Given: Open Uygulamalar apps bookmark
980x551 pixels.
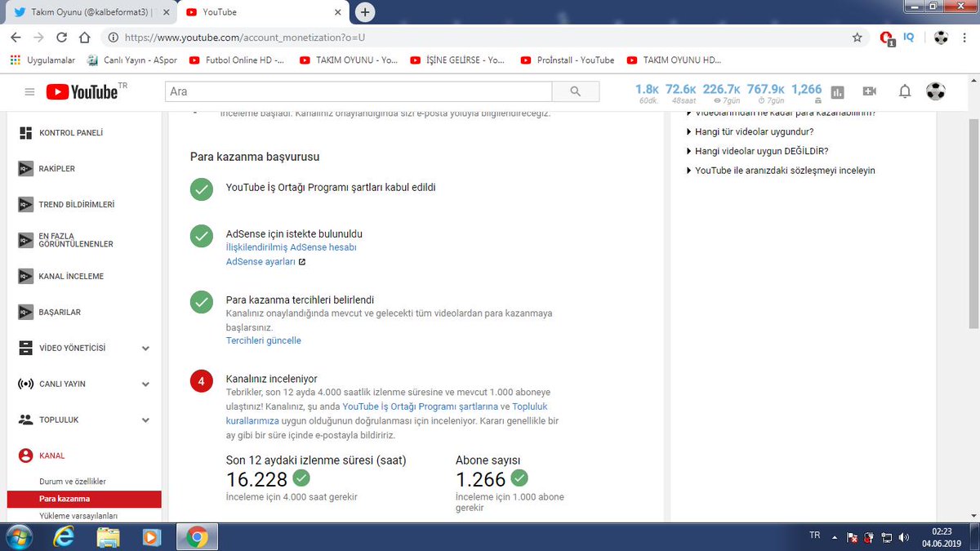Looking at the screenshot, I should tap(42, 60).
